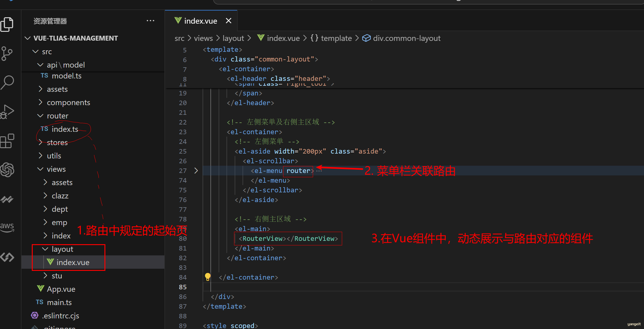Collapse the router folder
The height and width of the screenshot is (329, 644).
[x=40, y=116]
